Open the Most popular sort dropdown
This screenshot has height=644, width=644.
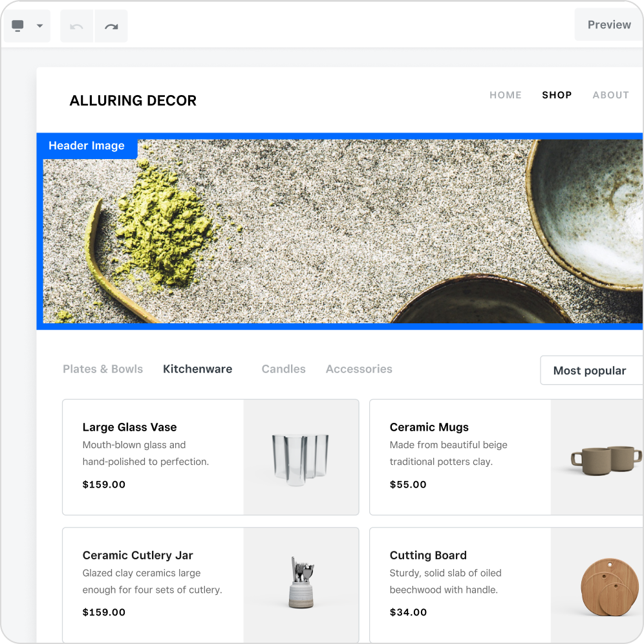point(592,370)
